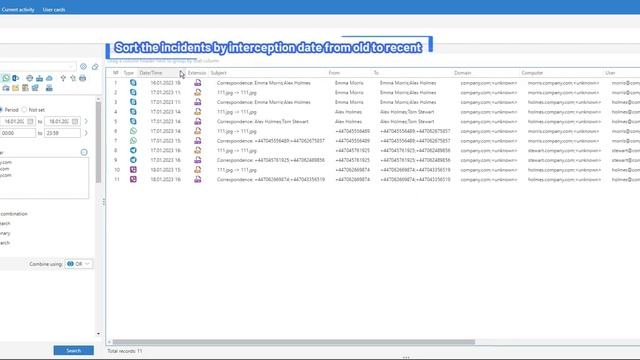Click the camera screenshot filter icon
Screen dimensions: 640x360
[6, 88]
